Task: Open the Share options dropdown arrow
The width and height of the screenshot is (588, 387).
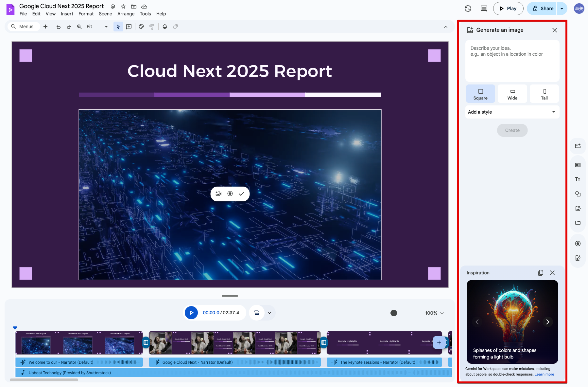Action: coord(562,9)
